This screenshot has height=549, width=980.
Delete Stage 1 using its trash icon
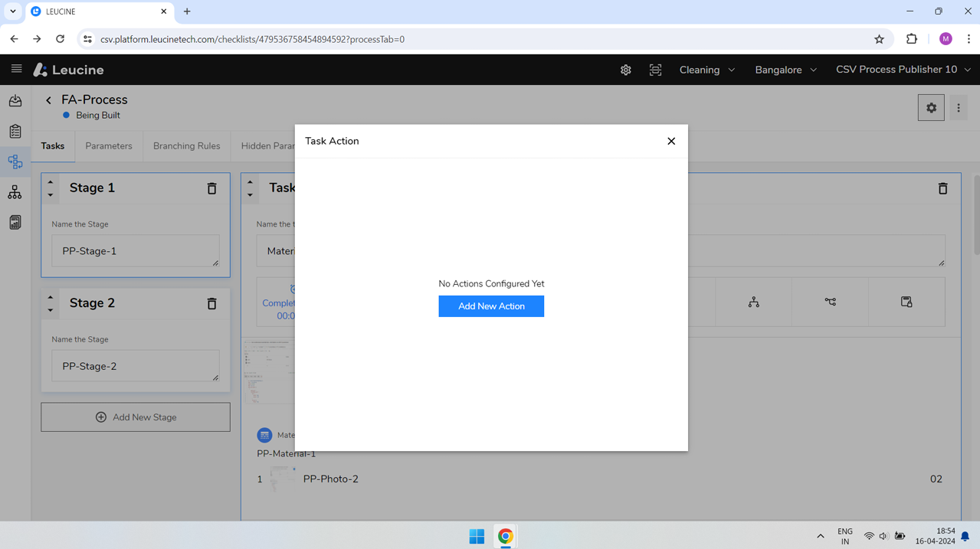click(211, 188)
